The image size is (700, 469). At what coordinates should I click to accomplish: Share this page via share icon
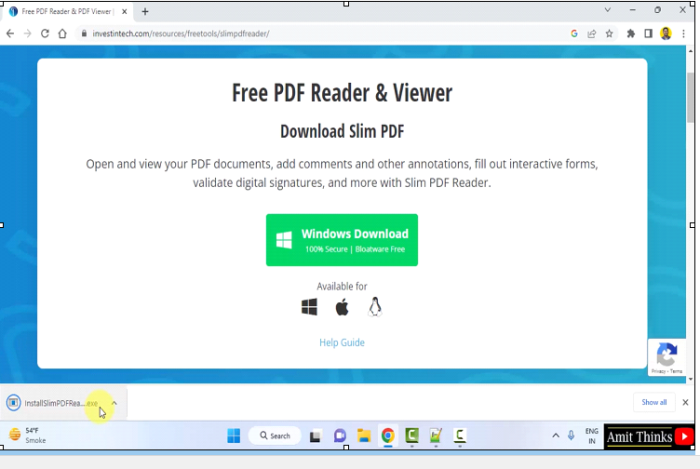point(592,33)
